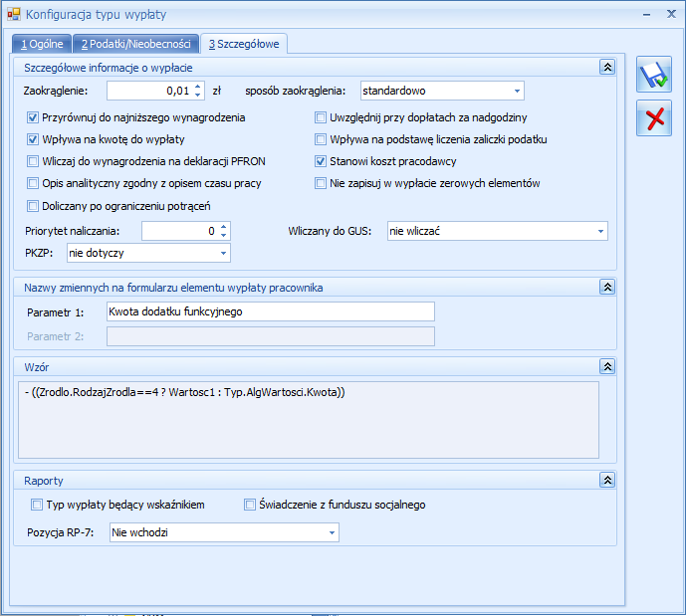Click the Szczegółowe informacje o wypłacie header

click(x=109, y=68)
